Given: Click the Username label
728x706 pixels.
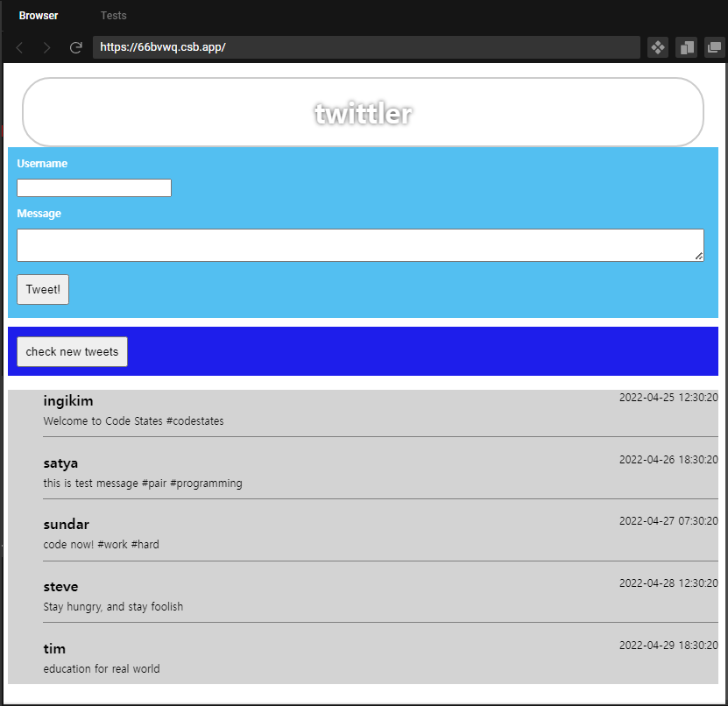Looking at the screenshot, I should [x=42, y=164].
